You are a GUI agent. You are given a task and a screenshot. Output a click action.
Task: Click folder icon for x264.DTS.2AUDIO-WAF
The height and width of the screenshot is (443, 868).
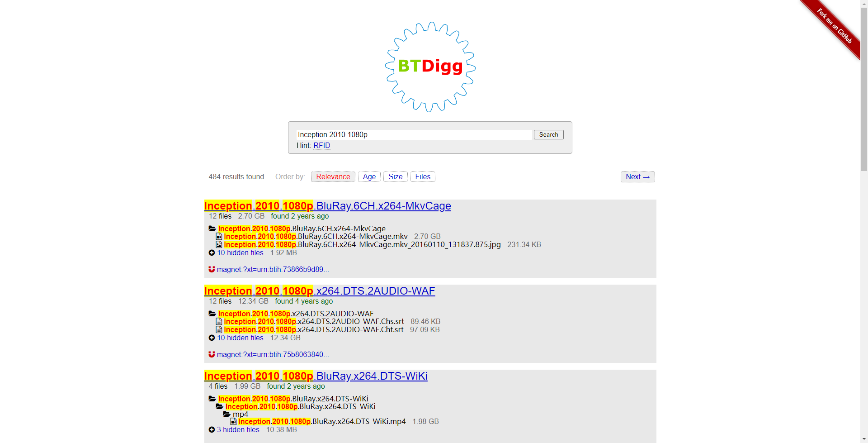point(212,314)
